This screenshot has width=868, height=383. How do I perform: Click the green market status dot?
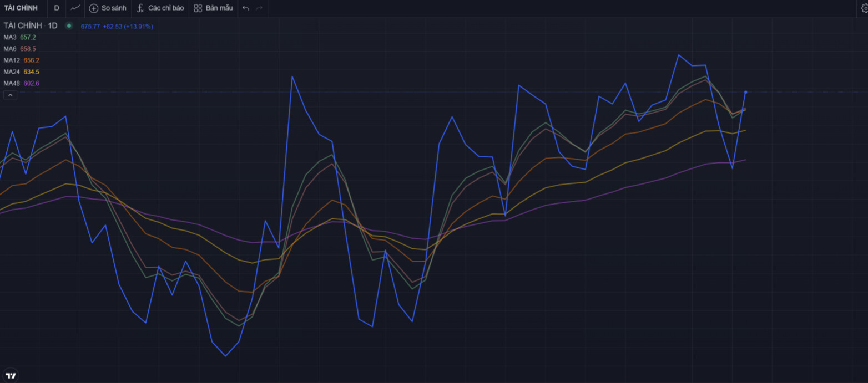(x=69, y=25)
